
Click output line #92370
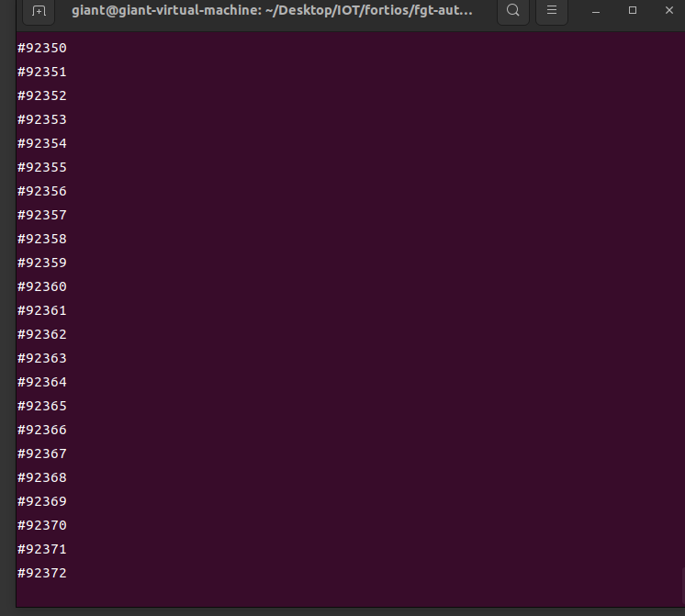(x=42, y=525)
